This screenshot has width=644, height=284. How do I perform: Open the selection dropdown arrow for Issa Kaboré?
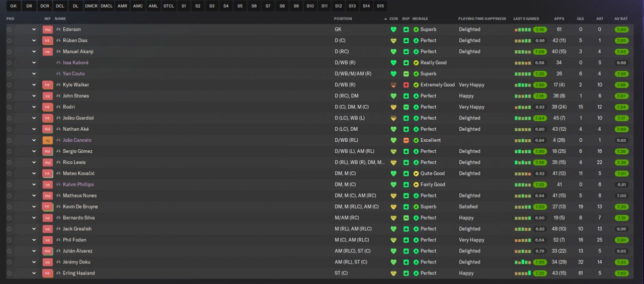pyautogui.click(x=34, y=63)
